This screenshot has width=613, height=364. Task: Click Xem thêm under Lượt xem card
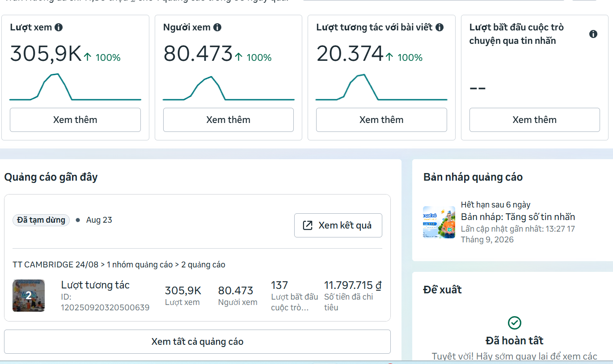(x=75, y=120)
